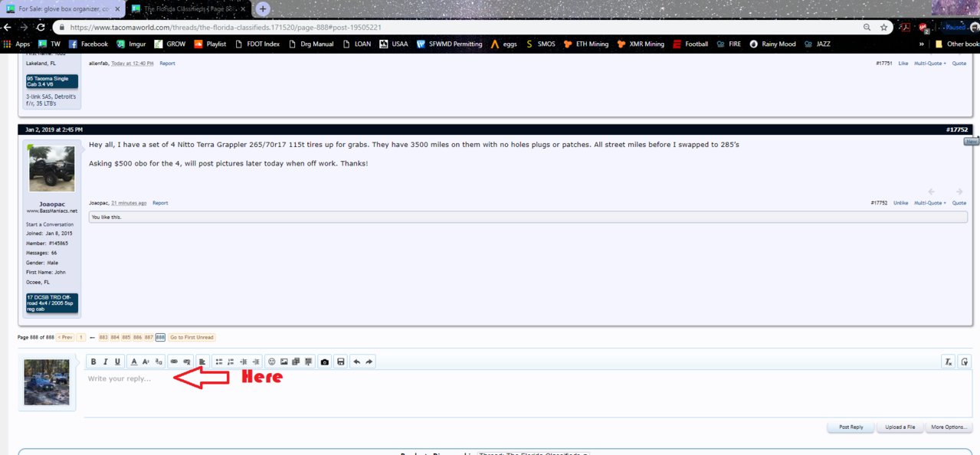This screenshot has width=980, height=455.
Task: Multi-Quote Joaopac's post #17752
Action: 929,203
